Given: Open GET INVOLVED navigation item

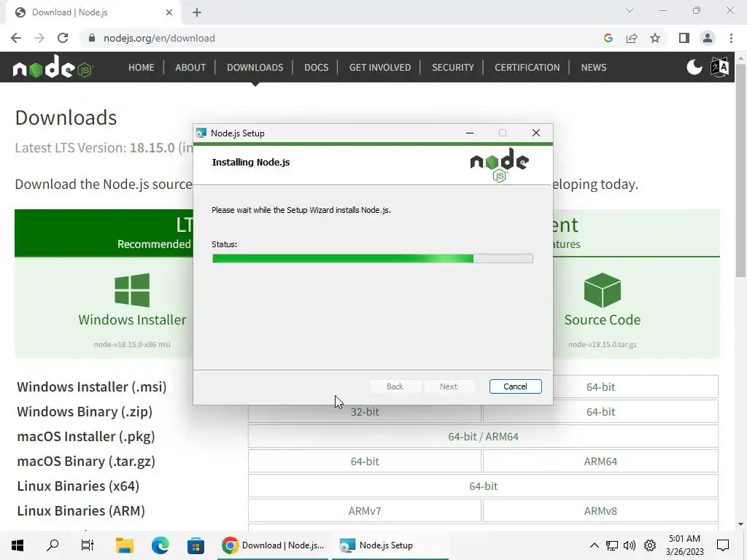Looking at the screenshot, I should tap(379, 67).
